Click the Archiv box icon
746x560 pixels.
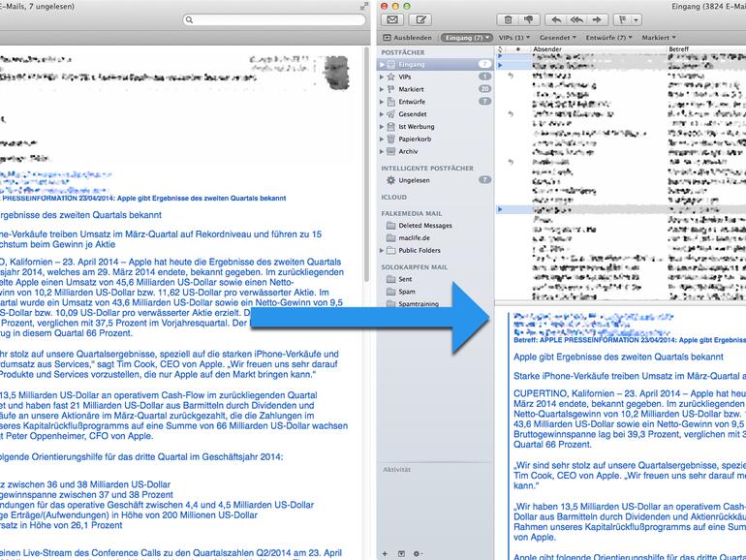(x=391, y=151)
